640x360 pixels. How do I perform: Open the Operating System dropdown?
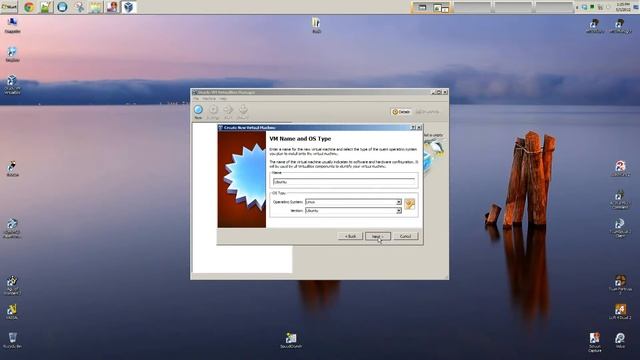tap(353, 202)
